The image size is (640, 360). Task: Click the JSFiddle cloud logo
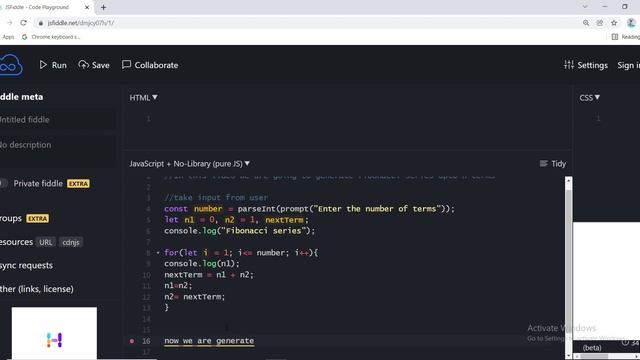(11, 65)
